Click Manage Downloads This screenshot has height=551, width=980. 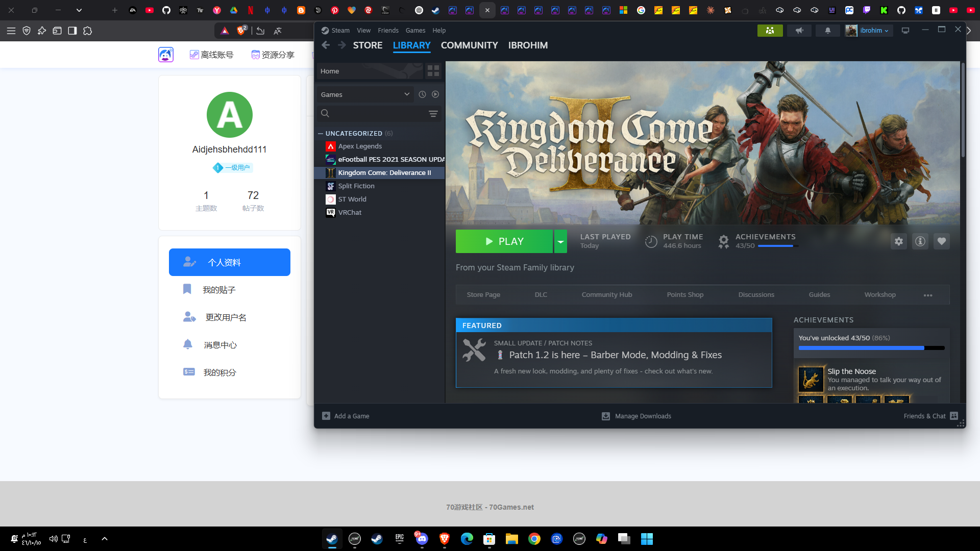[636, 416]
